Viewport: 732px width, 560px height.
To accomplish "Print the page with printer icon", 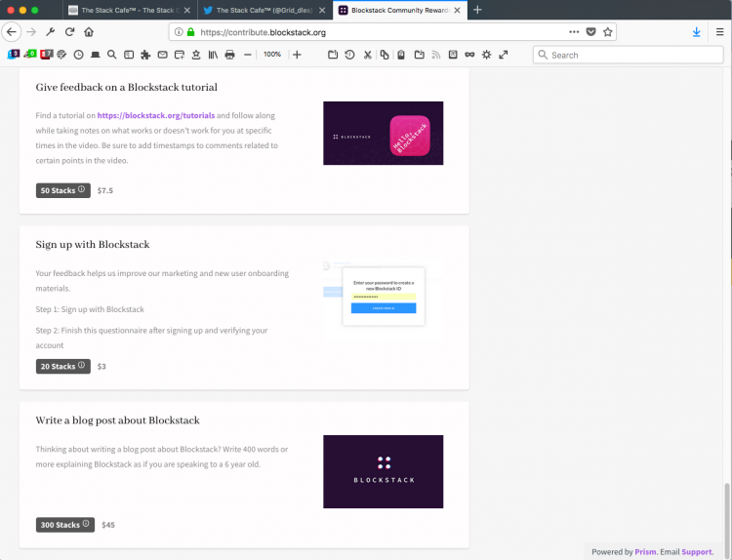I will point(229,55).
